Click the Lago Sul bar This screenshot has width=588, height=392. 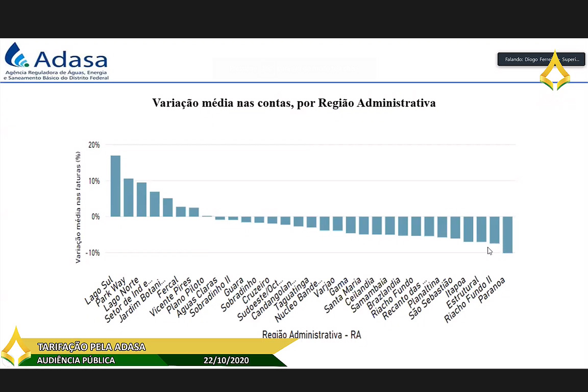click(115, 186)
